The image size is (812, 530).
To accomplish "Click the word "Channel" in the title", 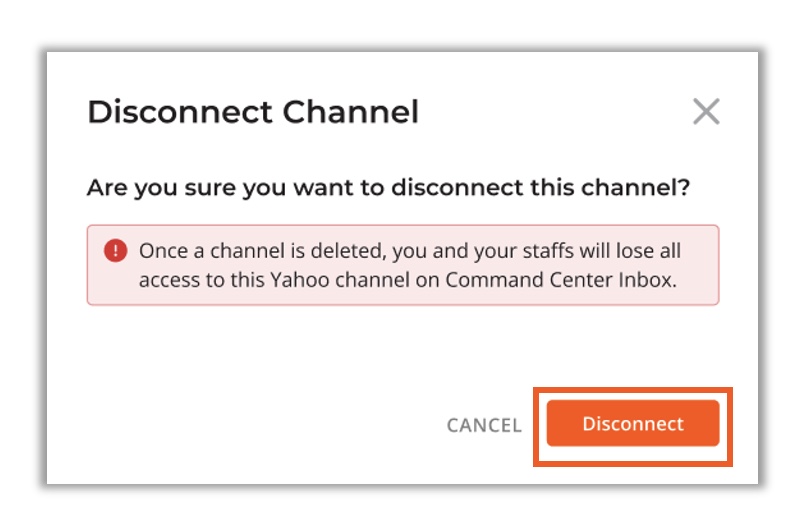I will pos(351,112).
